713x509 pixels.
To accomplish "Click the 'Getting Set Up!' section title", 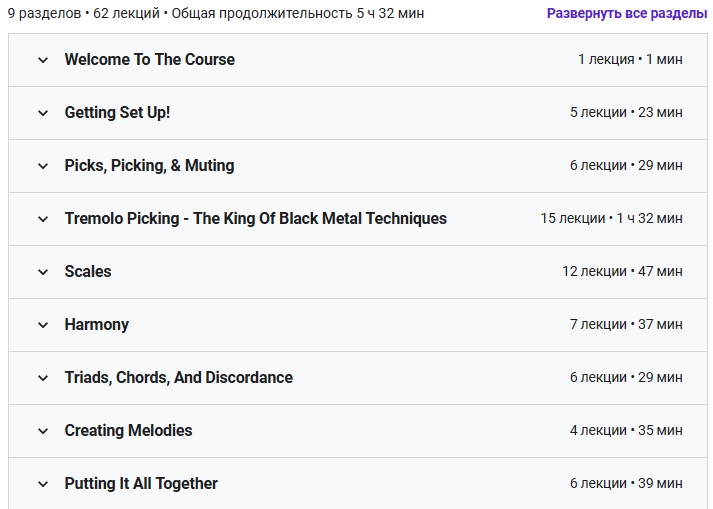I will click(x=117, y=112).
